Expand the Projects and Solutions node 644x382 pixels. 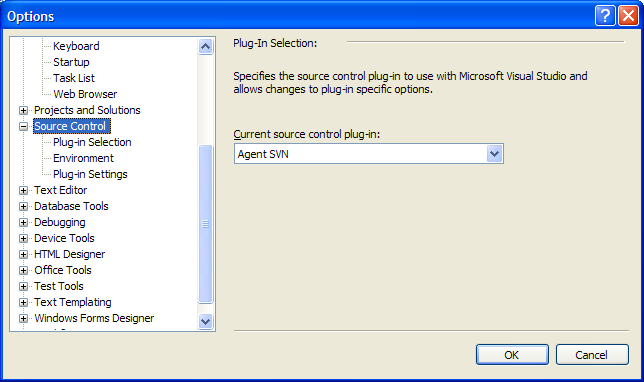click(23, 110)
